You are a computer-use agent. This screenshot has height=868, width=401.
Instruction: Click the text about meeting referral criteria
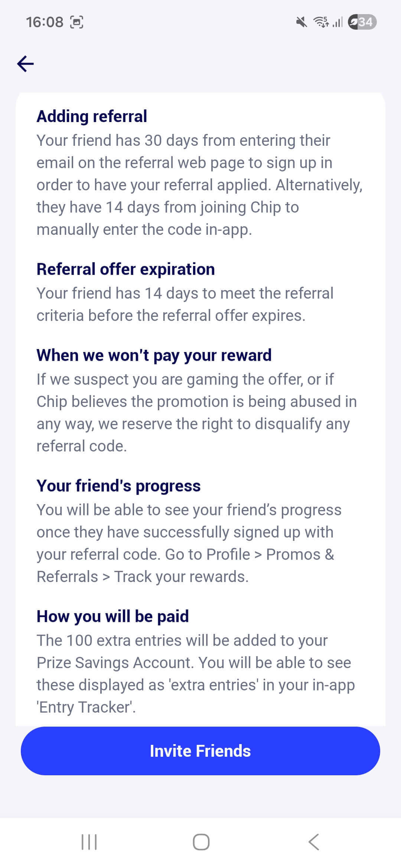click(185, 304)
